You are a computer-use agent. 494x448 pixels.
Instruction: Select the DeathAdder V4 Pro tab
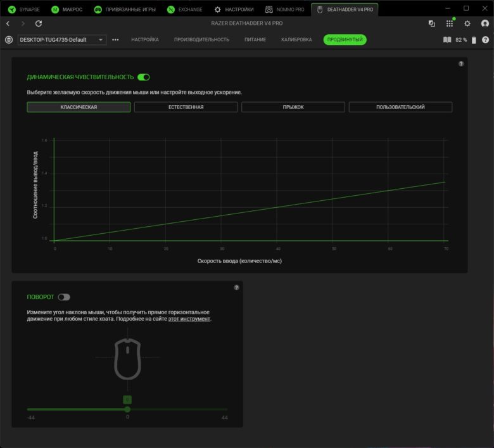point(345,10)
